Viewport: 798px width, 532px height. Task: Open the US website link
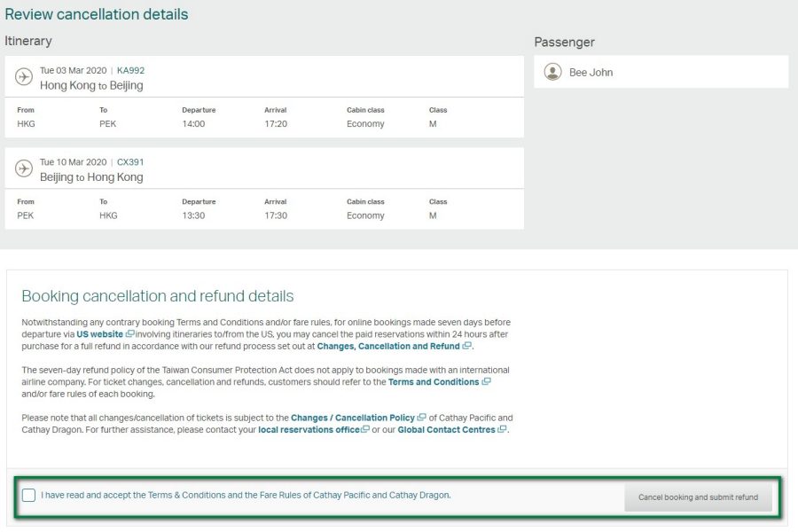pyautogui.click(x=99, y=334)
